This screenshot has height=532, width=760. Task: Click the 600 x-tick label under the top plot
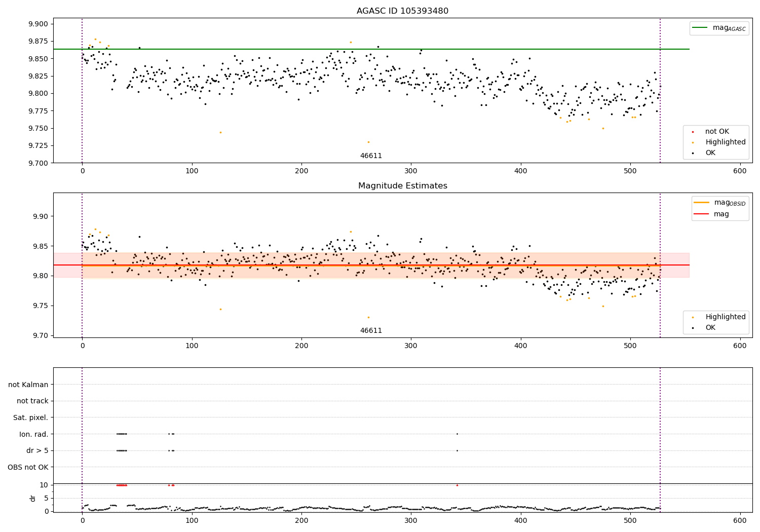[x=740, y=171]
